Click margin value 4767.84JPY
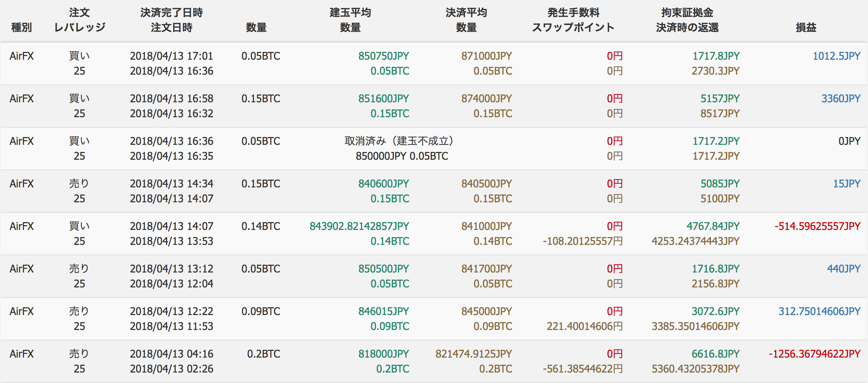This screenshot has width=868, height=383. coord(713,226)
